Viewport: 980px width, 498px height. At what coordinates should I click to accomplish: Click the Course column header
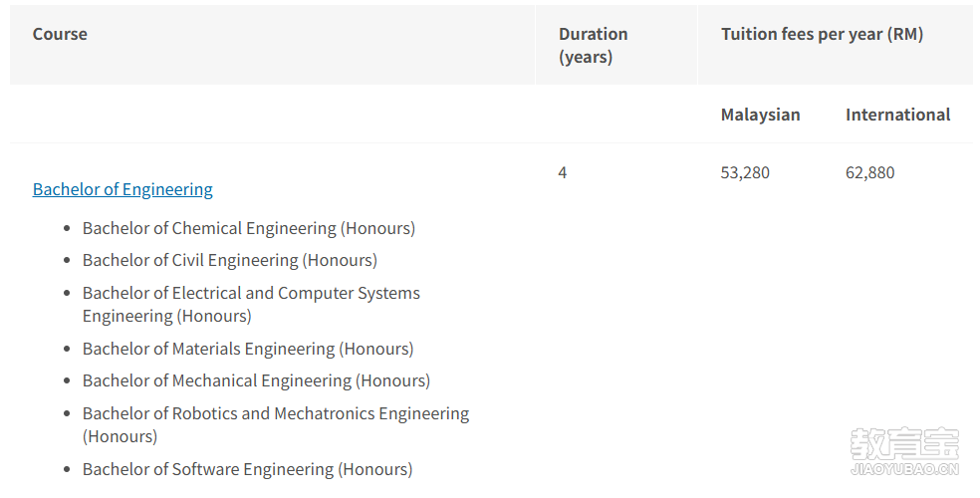pyautogui.click(x=60, y=34)
